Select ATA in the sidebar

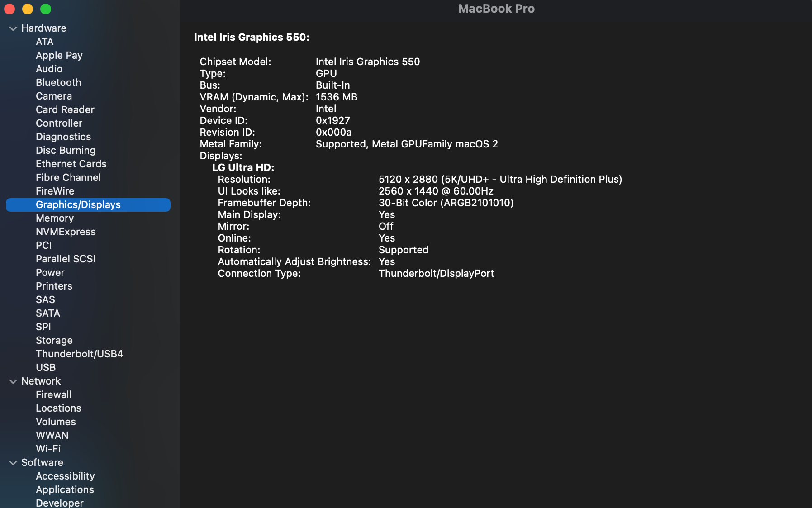tap(45, 42)
